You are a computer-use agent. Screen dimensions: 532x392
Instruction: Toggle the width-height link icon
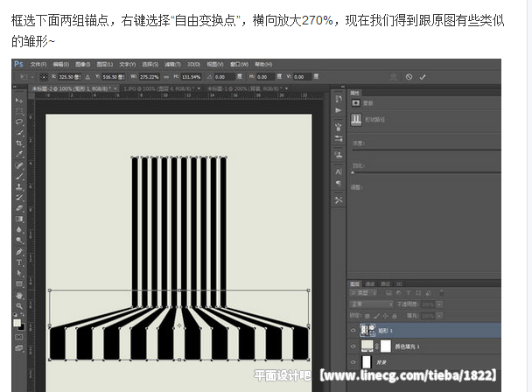click(166, 77)
